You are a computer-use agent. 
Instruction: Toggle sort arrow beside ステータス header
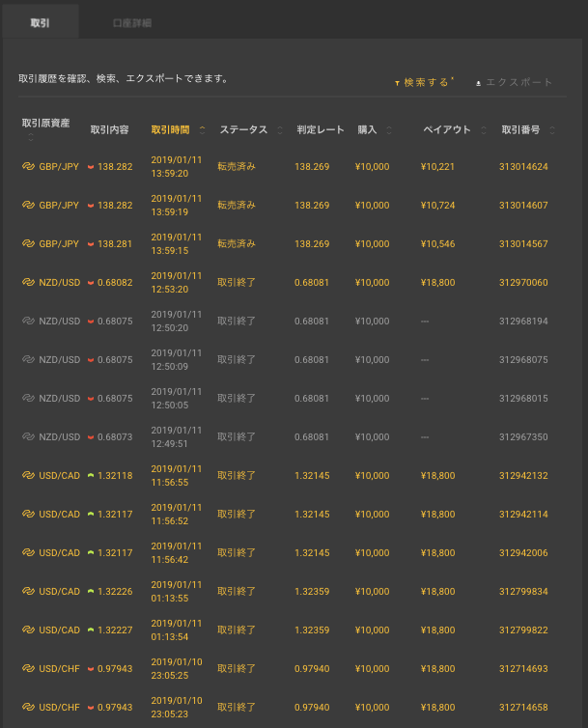click(280, 129)
